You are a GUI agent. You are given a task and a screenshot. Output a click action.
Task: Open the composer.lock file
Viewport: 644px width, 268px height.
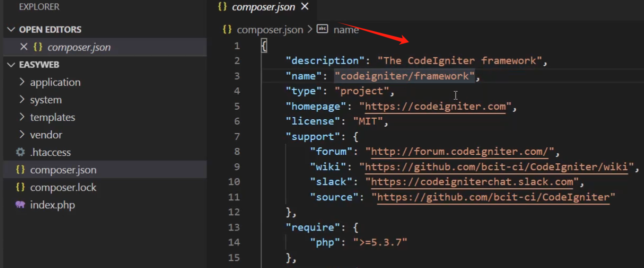[x=63, y=187]
